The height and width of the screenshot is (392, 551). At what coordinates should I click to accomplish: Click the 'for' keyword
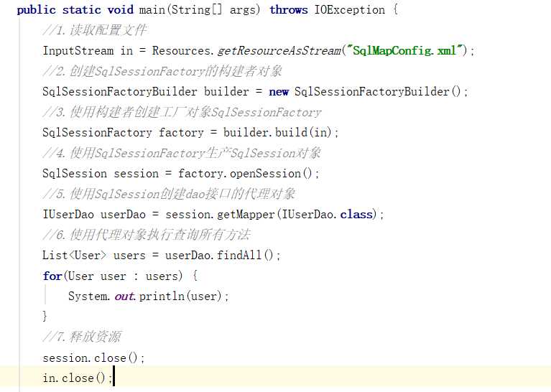(x=52, y=276)
